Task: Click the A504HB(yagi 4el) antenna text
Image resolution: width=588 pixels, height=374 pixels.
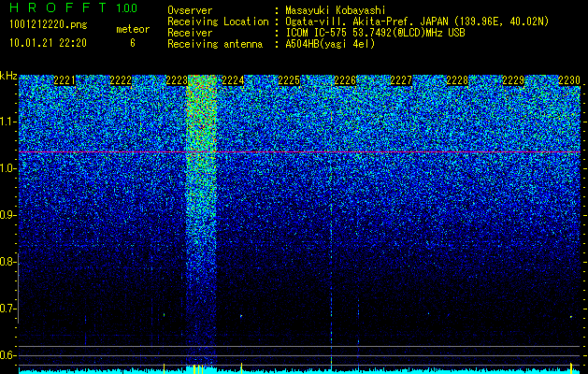Action: pyautogui.click(x=330, y=44)
